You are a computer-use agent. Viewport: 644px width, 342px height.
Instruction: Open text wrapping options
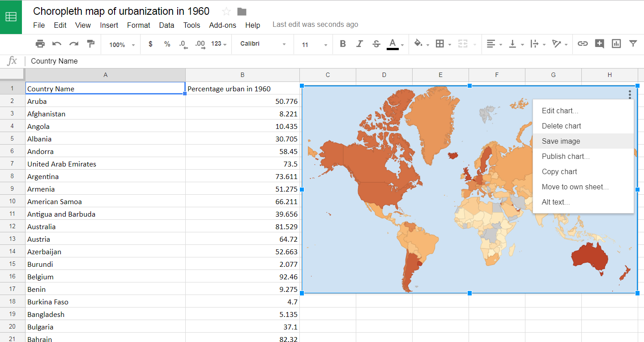[534, 44]
